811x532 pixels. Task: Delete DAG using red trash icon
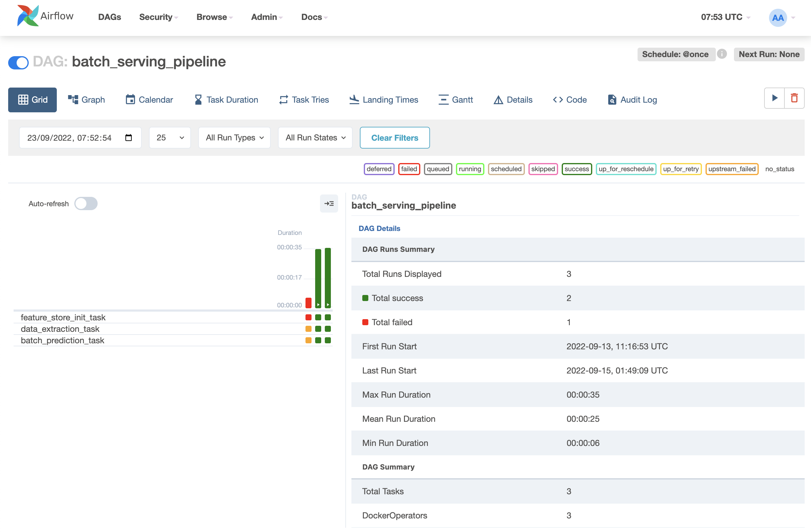[x=794, y=98]
